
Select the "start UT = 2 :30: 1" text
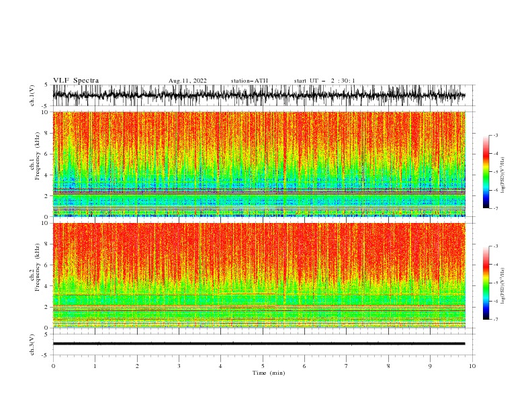coord(324,81)
